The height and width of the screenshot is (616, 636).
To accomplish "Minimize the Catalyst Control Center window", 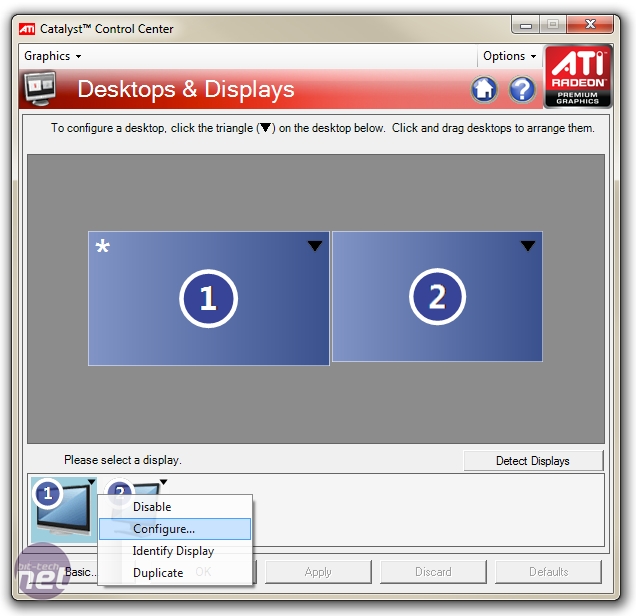I will [526, 26].
